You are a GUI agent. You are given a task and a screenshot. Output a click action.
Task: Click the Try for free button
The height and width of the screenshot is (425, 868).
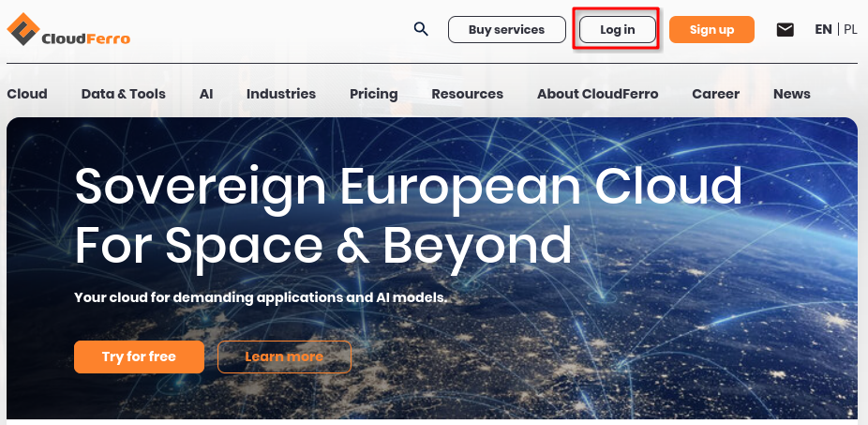tap(139, 357)
